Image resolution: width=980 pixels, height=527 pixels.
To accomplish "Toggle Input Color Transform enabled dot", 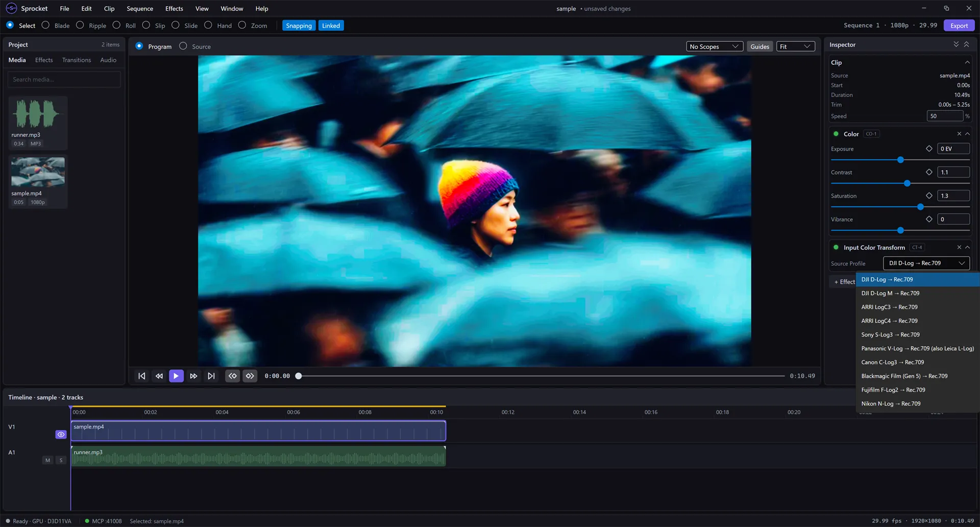I will [x=836, y=247].
